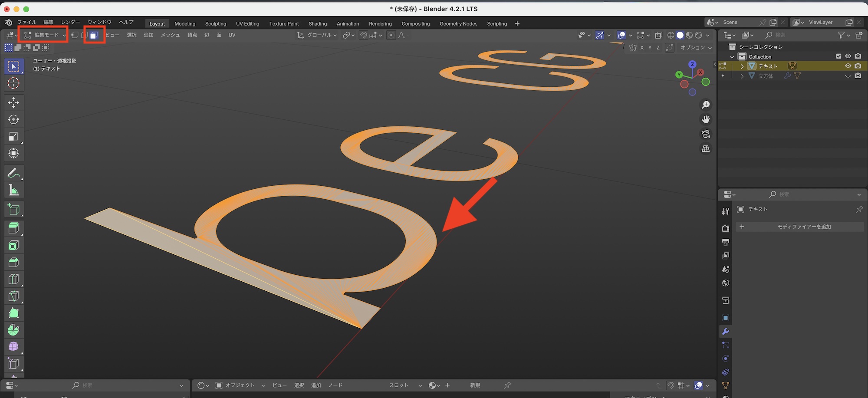Open the 編集モード mode dropdown
This screenshot has width=868, height=398.
(45, 35)
